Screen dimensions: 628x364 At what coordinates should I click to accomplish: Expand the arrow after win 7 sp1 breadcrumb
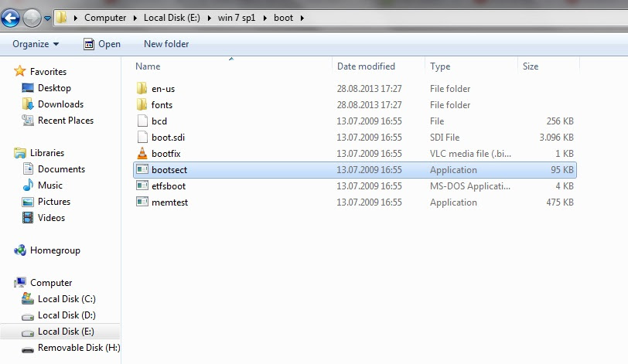pyautogui.click(x=265, y=18)
